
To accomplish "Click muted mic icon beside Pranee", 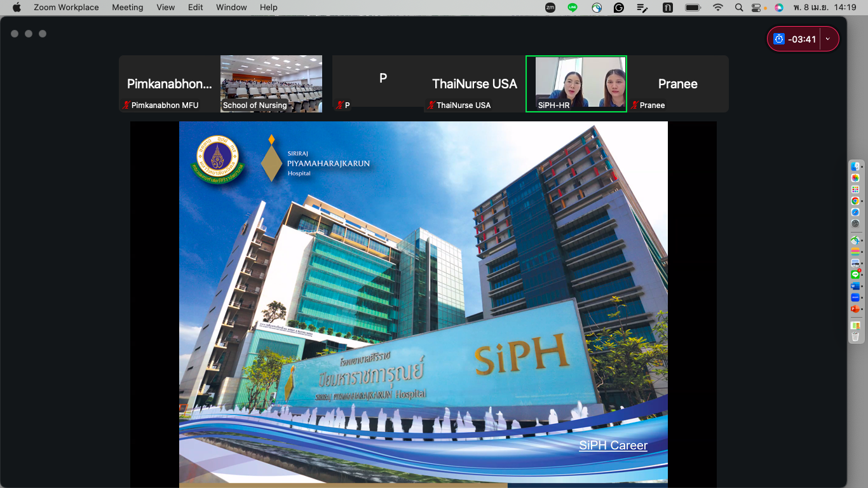I will [634, 105].
